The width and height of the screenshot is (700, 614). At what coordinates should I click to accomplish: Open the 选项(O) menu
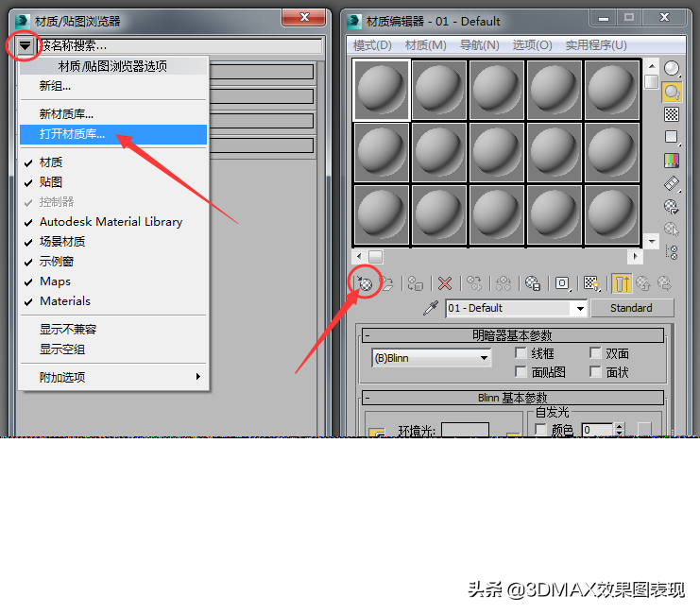click(x=532, y=45)
